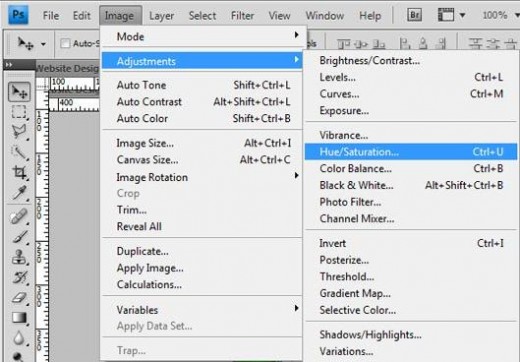Choose Auto Color
This screenshot has width=520, height=362.
pos(202,118)
